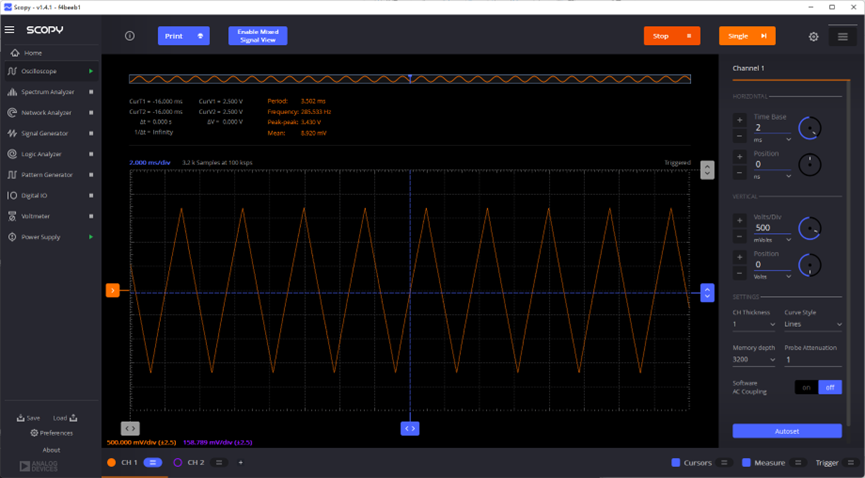This screenshot has height=478, width=865.
Task: Decrease Volts/Div with minus button
Action: click(x=740, y=237)
